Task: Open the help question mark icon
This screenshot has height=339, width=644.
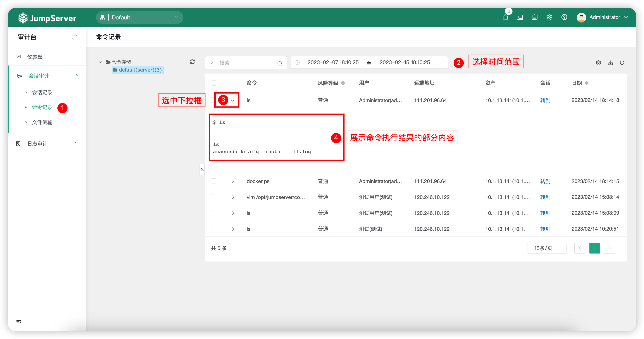Action: tap(564, 17)
